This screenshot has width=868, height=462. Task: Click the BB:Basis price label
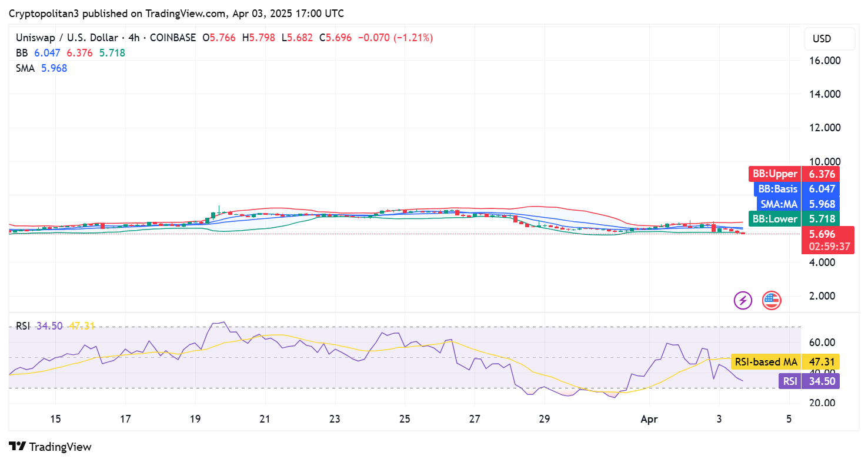pos(777,189)
